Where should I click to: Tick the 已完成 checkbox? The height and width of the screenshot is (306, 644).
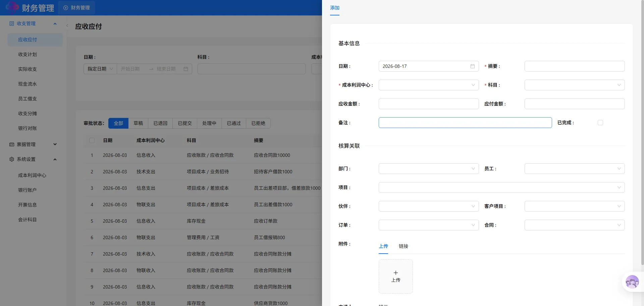click(x=600, y=123)
